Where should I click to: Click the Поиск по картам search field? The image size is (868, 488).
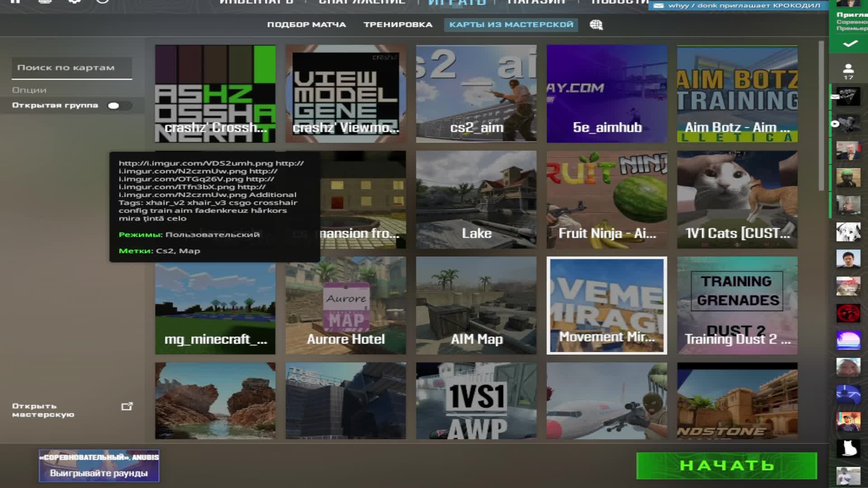click(71, 68)
